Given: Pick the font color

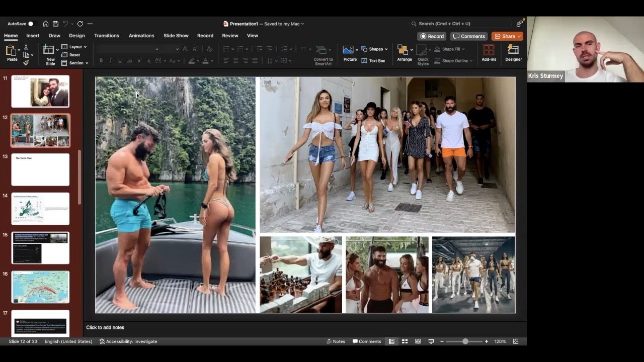Looking at the screenshot, I should [205, 61].
